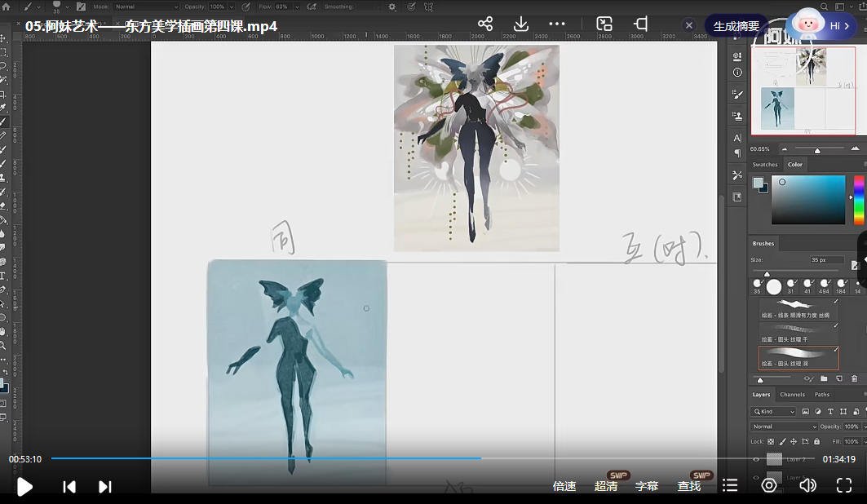This screenshot has width=867, height=504.
Task: Hide Layer 2 with its eye toggle
Action: (756, 459)
